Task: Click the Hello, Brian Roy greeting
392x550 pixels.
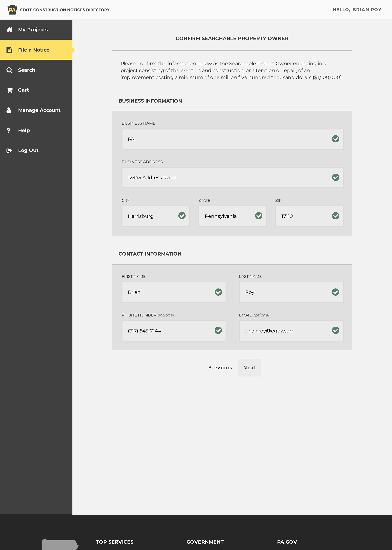Action: click(357, 10)
